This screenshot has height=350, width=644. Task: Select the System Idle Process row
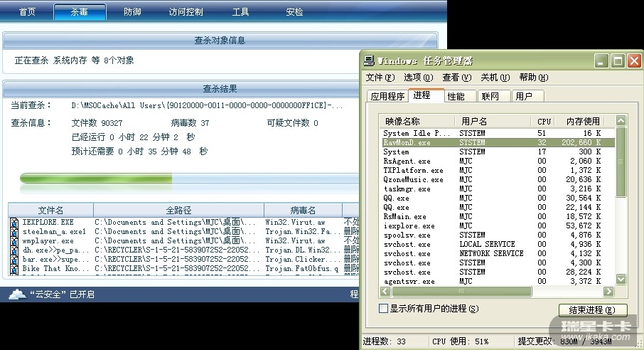pos(498,133)
